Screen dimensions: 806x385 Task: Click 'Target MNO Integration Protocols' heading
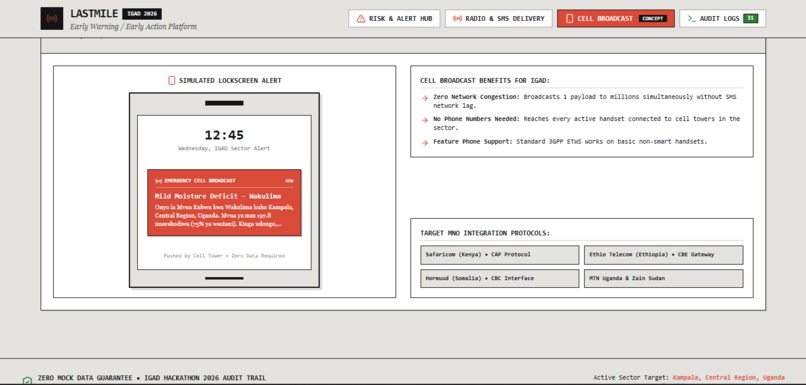pyautogui.click(x=485, y=233)
